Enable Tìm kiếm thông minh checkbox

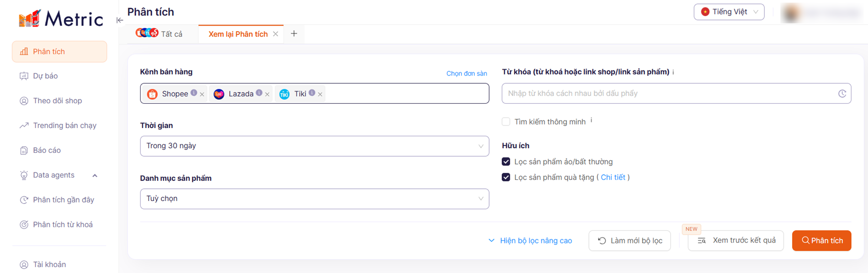[506, 122]
